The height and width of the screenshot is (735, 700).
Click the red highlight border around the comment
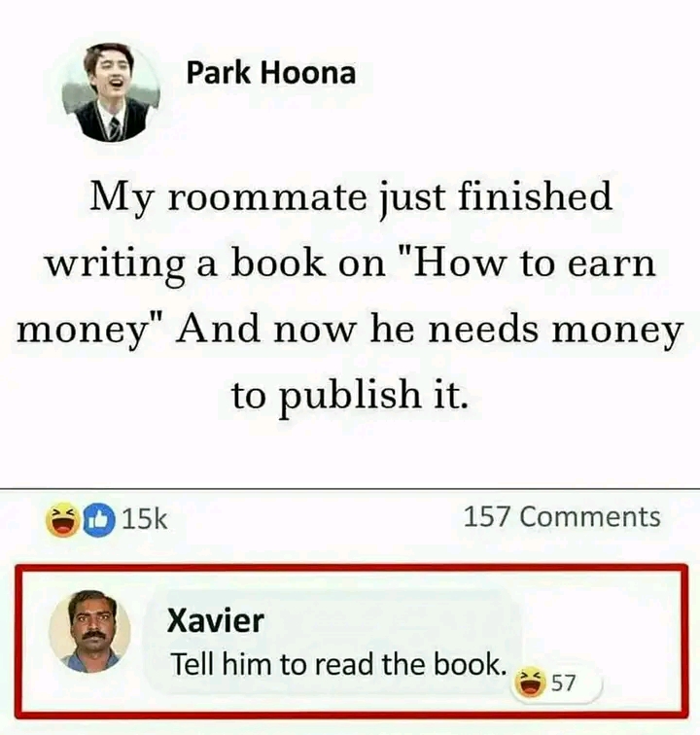click(x=351, y=568)
